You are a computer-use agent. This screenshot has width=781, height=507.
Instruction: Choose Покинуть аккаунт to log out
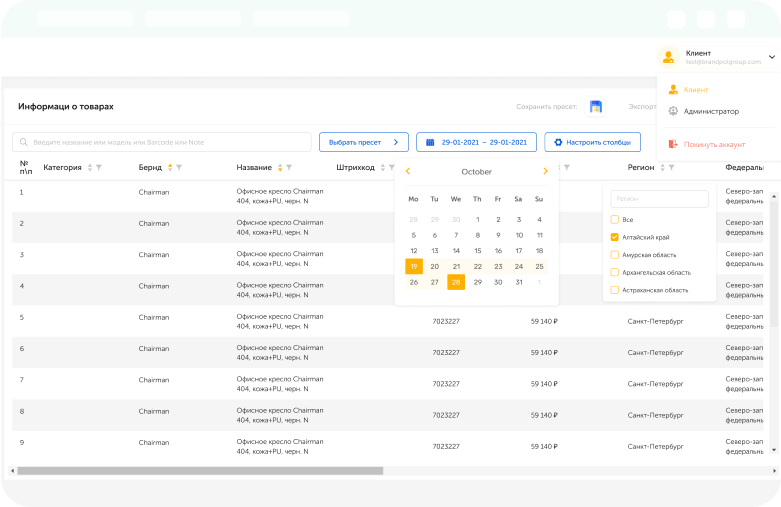(x=713, y=144)
